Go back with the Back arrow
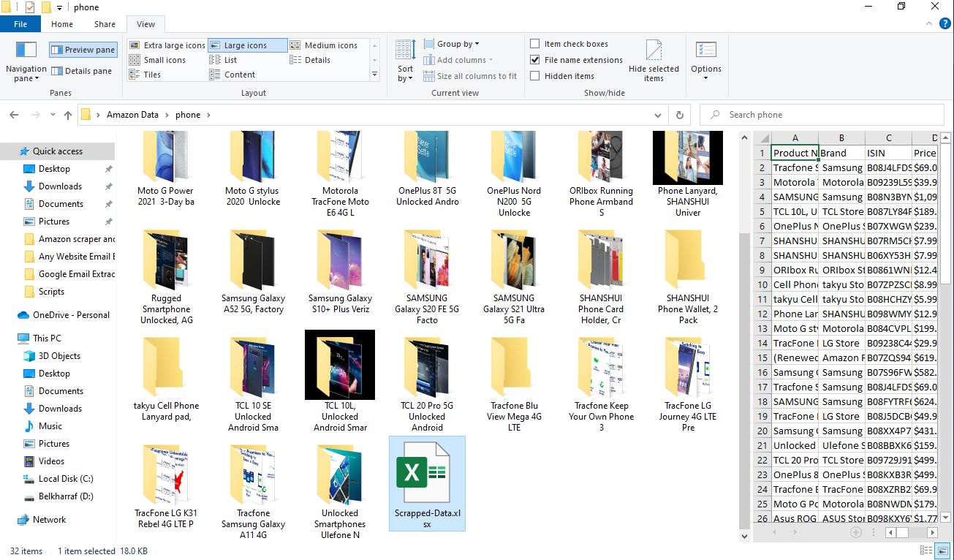 click(14, 115)
